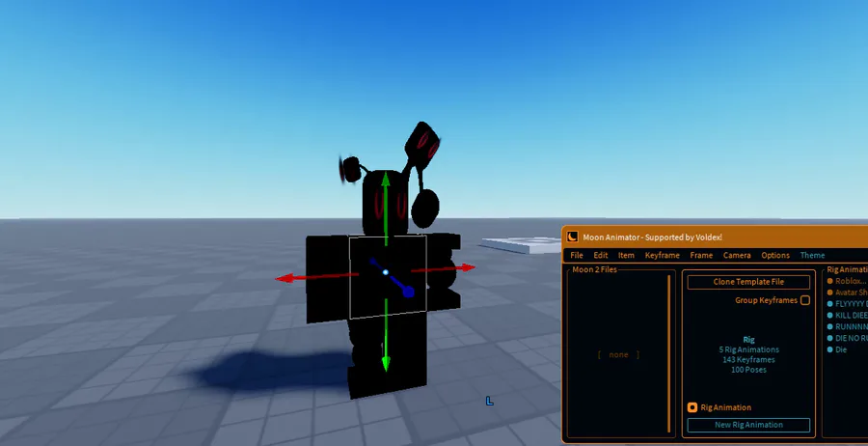Open the Frame menu
Viewport: 868px width, 446px height.
(701, 256)
